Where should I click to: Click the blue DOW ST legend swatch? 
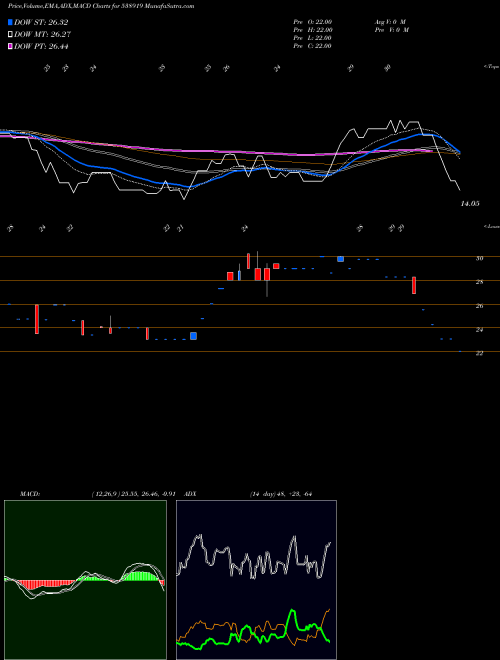10,22
